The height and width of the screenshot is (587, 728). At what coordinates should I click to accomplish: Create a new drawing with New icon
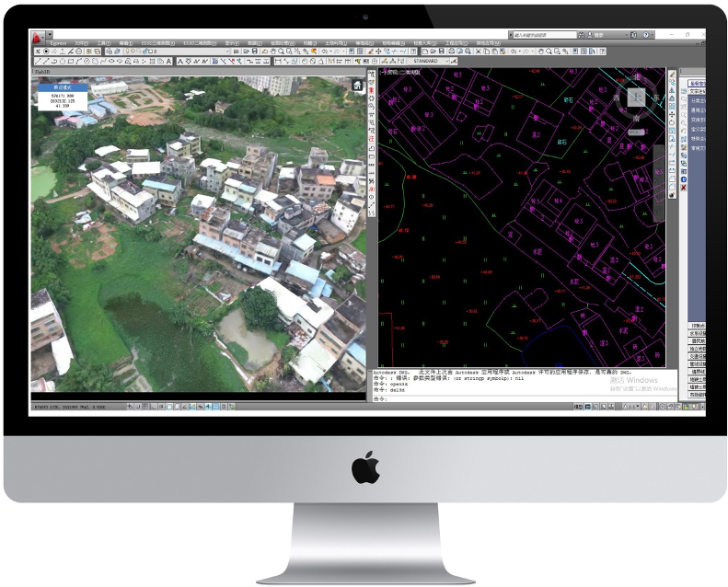[425, 52]
